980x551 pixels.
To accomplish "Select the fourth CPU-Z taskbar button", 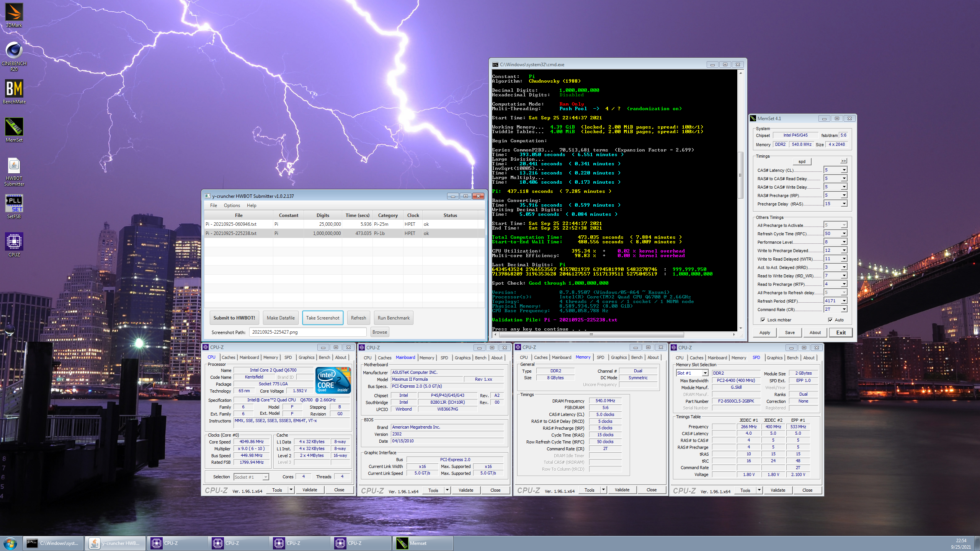I will pyautogui.click(x=361, y=543).
